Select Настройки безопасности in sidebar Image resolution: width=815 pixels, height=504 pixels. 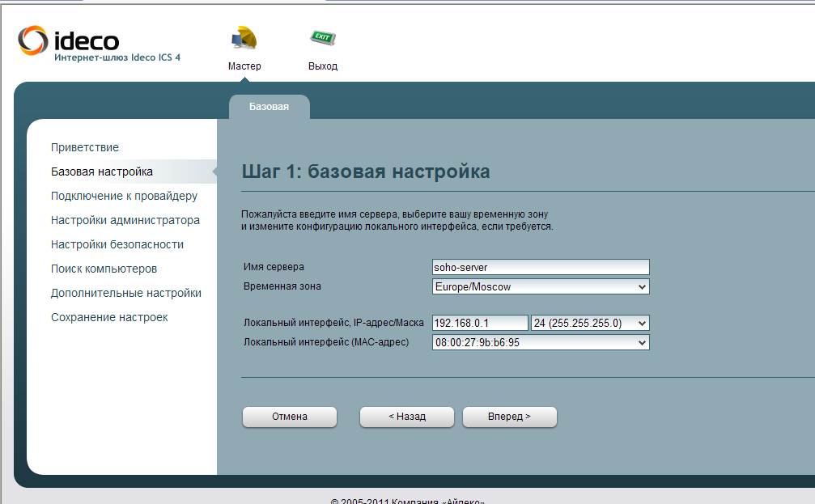coord(117,244)
